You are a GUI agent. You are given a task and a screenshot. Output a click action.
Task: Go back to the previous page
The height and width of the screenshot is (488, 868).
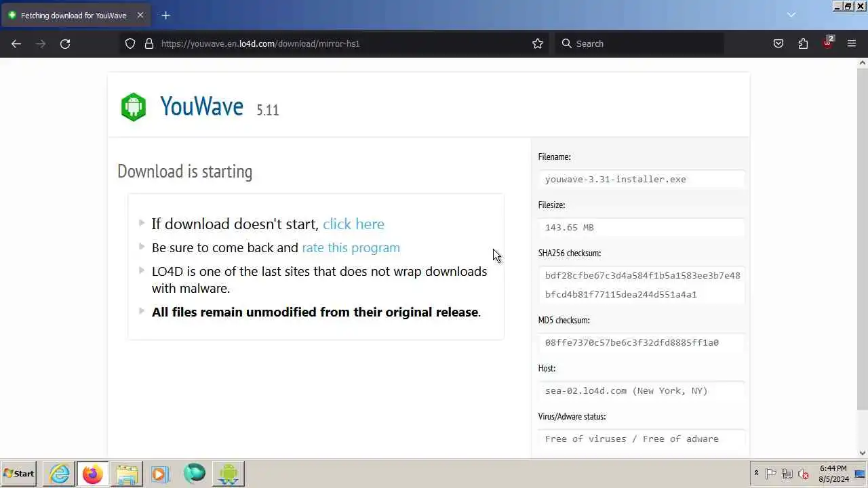click(16, 43)
